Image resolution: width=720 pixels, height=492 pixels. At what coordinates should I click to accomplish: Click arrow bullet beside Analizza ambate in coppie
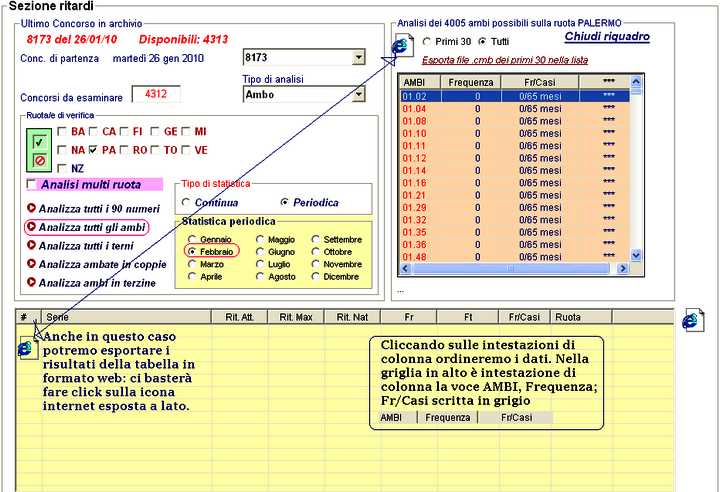31,264
